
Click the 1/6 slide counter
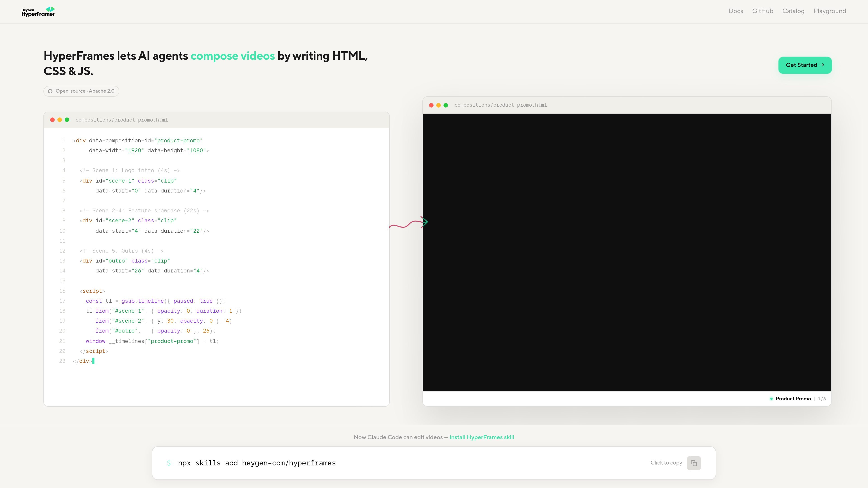click(x=821, y=398)
